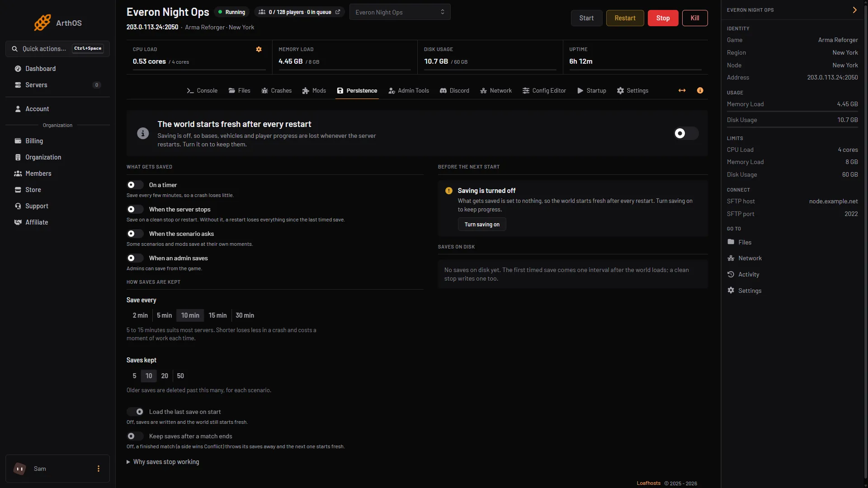Expand Why saves stop working section

coord(163,462)
